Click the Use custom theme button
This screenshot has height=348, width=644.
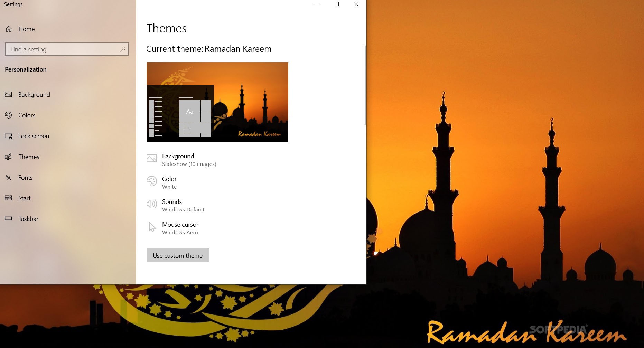coord(178,255)
